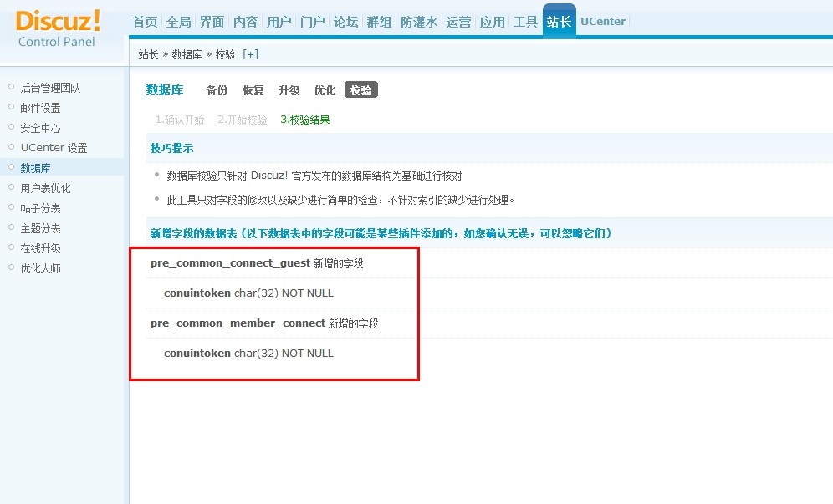
Task: Open 用户表优化 in the sidebar
Action: pos(45,188)
